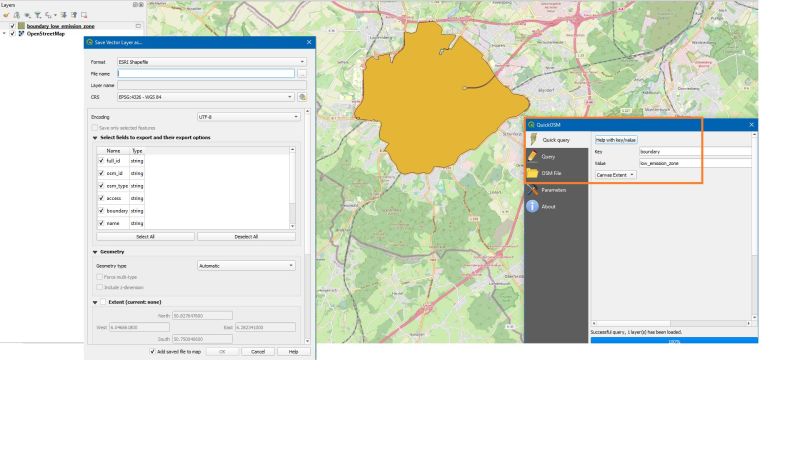The width and height of the screenshot is (800, 450).
Task: Open Parameters tools tab in QuickOSM
Action: tap(557, 190)
